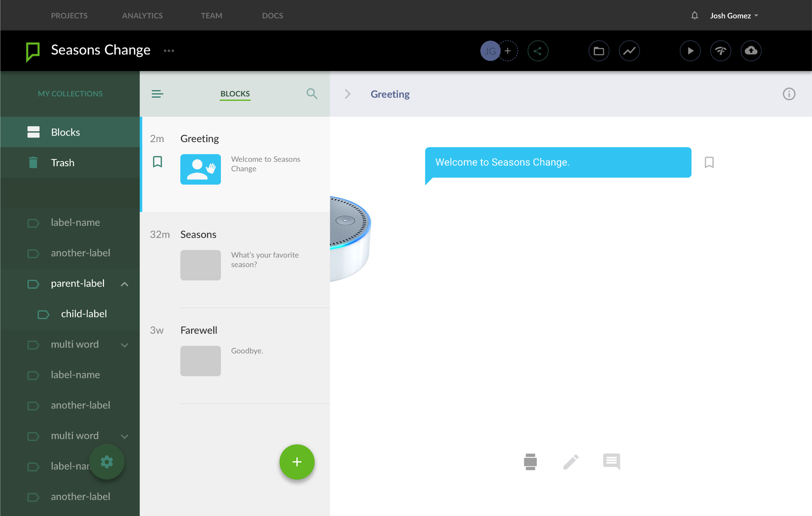Open the search icon in Blocks panel
Viewport: 812px width, 516px height.
point(311,94)
